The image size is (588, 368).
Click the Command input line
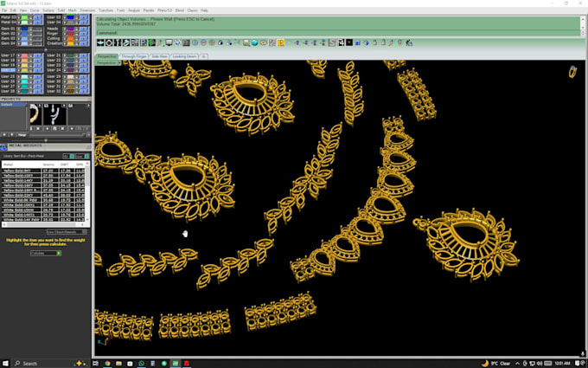coord(337,33)
